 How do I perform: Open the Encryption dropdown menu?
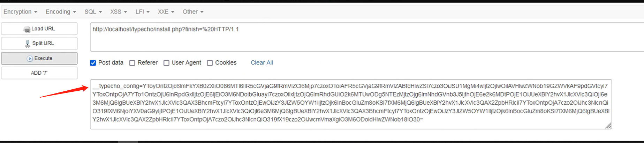point(20,12)
